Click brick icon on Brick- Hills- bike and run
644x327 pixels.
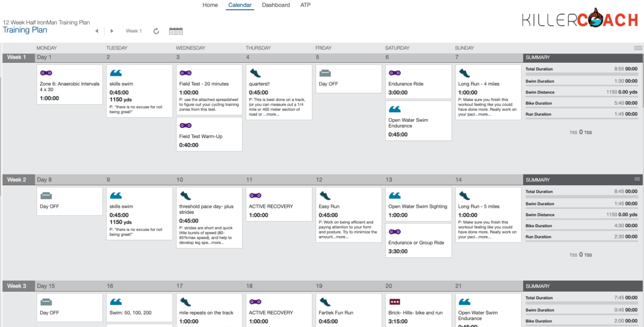395,302
